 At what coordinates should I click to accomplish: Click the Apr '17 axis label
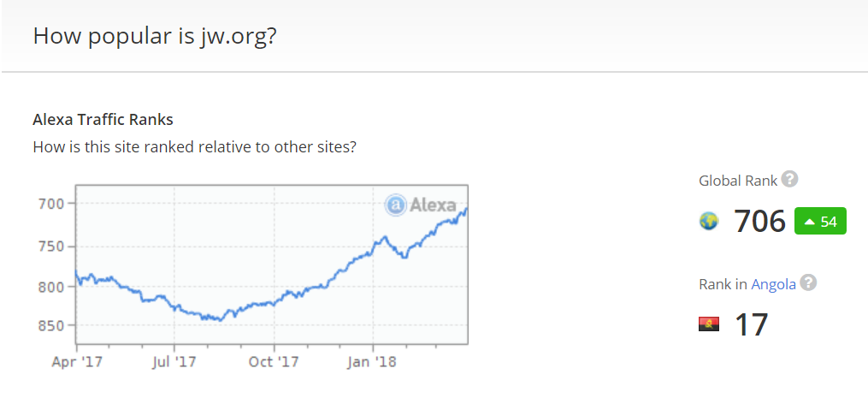[77, 362]
